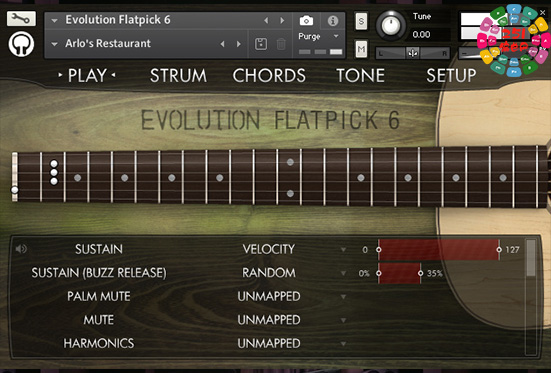
Task: Click the speaker icon beside SUSTAIN
Action: [x=21, y=249]
